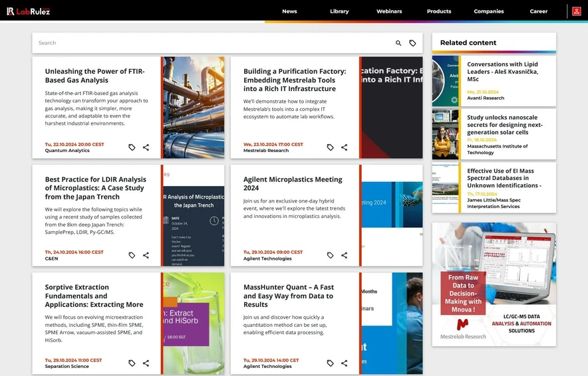Image resolution: width=588 pixels, height=376 pixels.
Task: Open Best Practice for LDIR Analysis title
Action: [96, 188]
